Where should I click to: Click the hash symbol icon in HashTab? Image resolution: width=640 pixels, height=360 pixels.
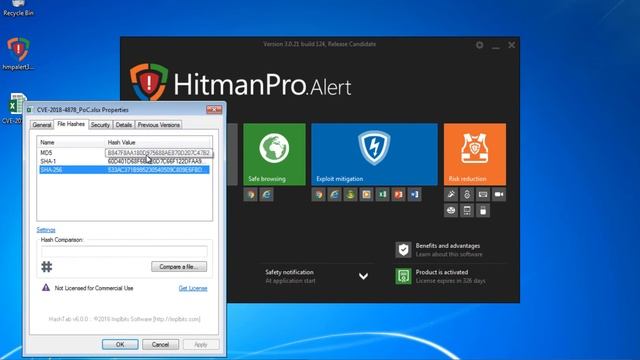coord(47,267)
